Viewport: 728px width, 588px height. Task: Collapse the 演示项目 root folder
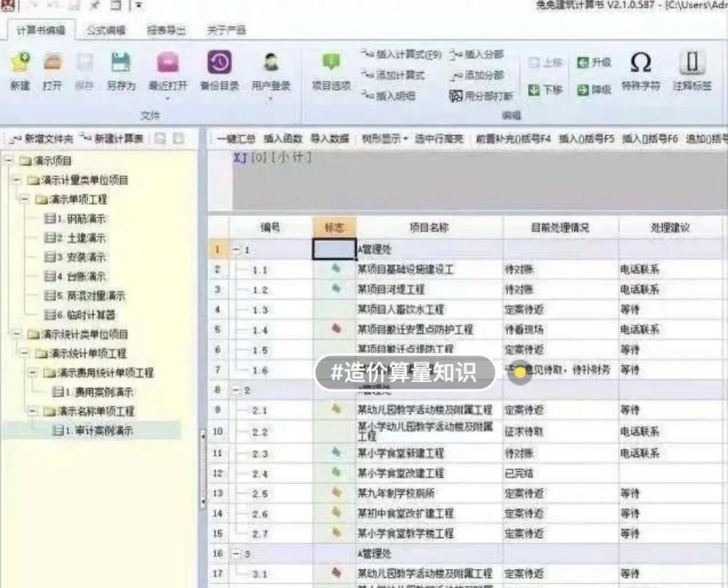click(9, 160)
